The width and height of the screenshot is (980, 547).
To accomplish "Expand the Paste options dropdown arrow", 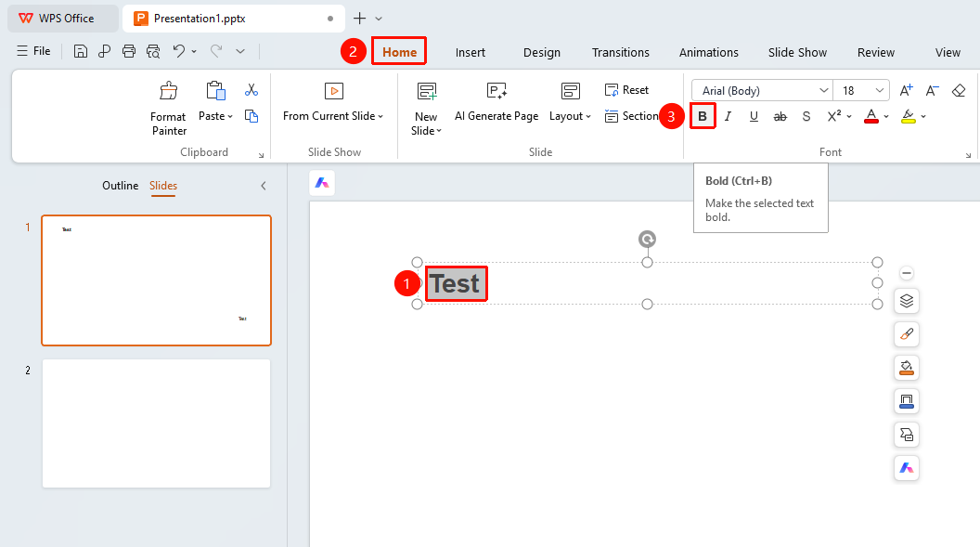I will pos(230,116).
